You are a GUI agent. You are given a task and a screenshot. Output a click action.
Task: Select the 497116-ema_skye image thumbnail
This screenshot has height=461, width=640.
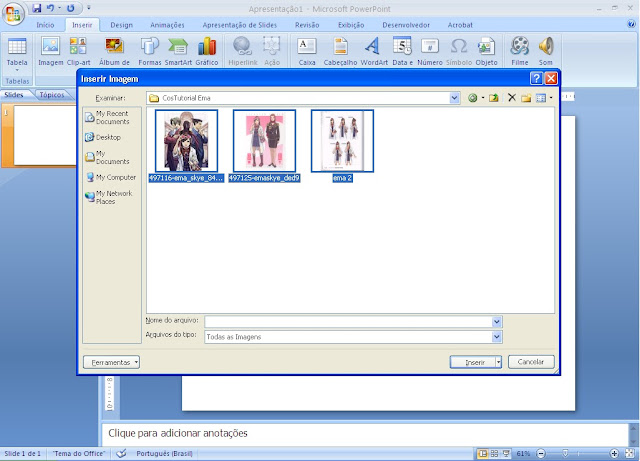point(186,141)
